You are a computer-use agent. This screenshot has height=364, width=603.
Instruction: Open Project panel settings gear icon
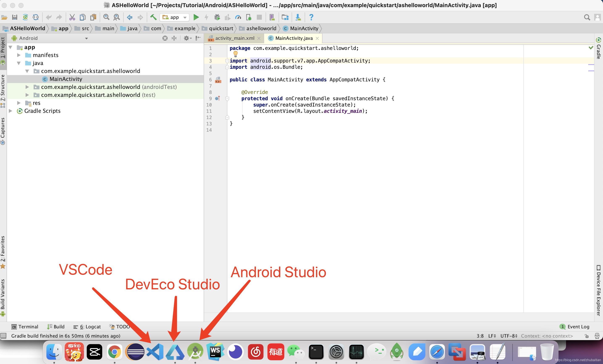pyautogui.click(x=187, y=38)
